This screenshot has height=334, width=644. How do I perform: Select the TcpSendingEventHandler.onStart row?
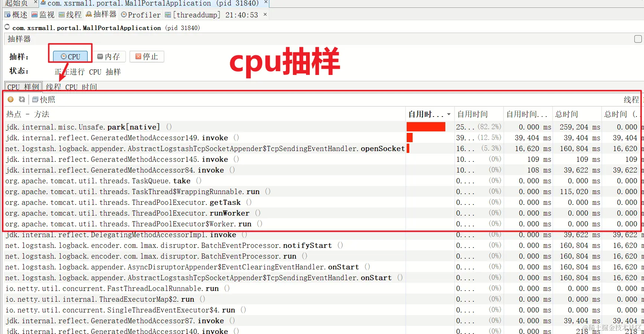323,278
